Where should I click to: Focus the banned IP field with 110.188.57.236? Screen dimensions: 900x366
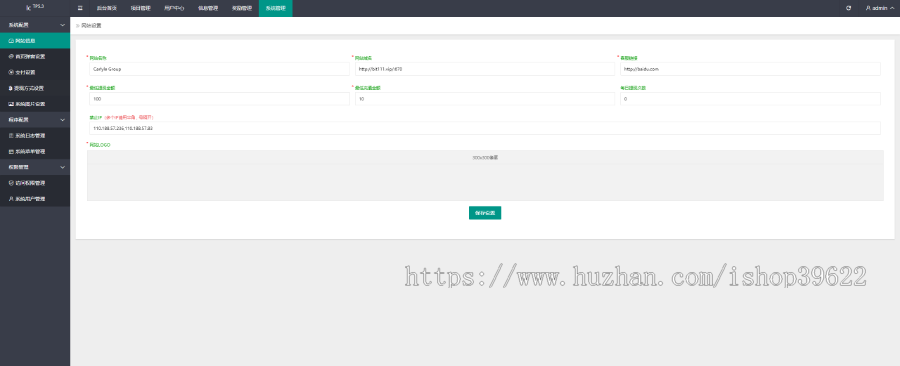click(485, 128)
